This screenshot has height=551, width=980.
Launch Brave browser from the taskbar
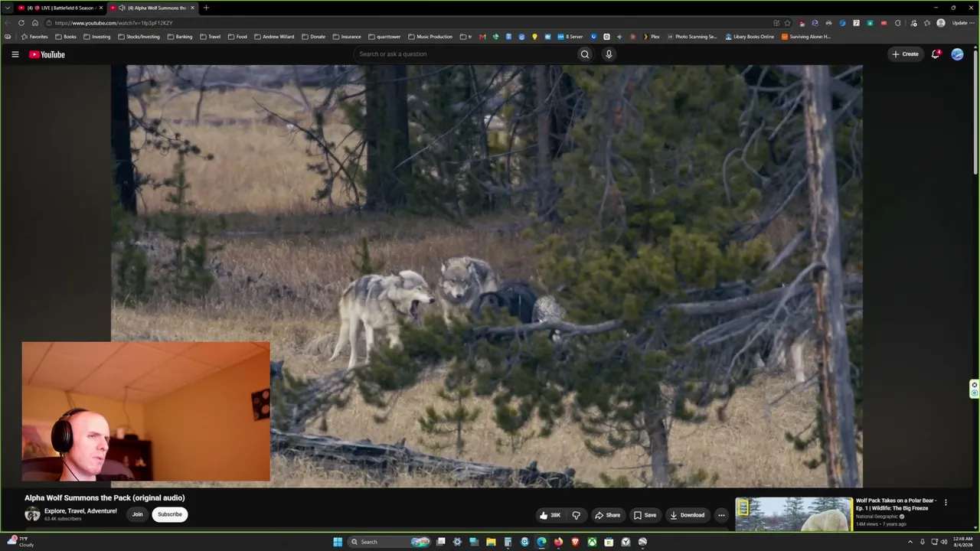point(575,542)
